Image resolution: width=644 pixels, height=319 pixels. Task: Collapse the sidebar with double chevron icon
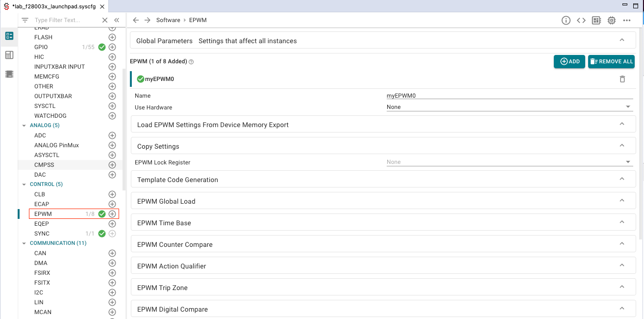point(117,20)
